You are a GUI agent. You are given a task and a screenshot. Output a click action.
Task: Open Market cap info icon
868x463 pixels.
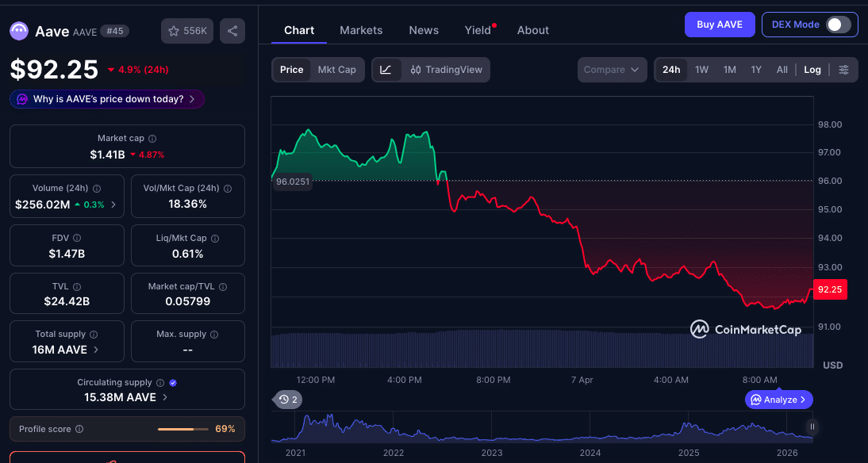point(153,138)
